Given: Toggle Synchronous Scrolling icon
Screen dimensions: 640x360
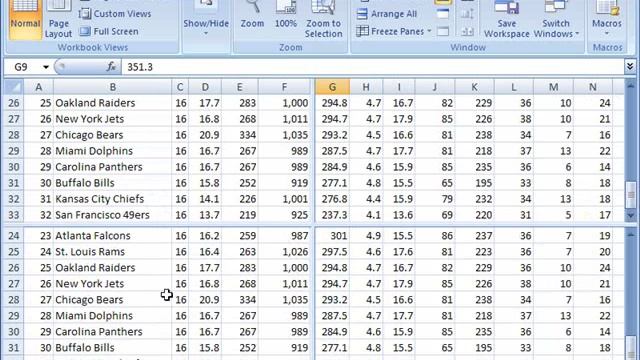Looking at the screenshot, I should coord(467,14).
